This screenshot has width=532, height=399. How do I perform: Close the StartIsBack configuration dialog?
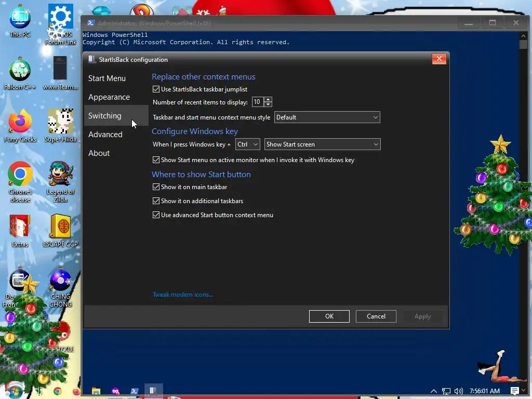439,59
